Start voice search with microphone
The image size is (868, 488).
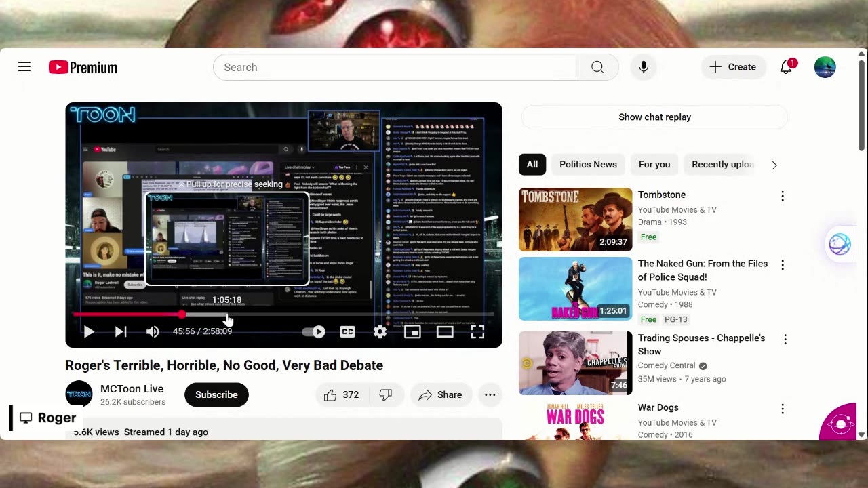point(644,67)
